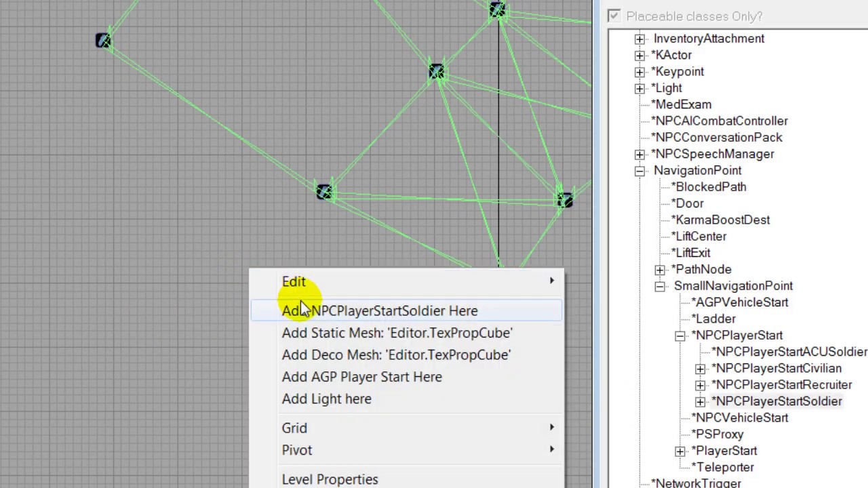
Task: Select the *KarmaBoostDest class
Action: pyautogui.click(x=720, y=220)
